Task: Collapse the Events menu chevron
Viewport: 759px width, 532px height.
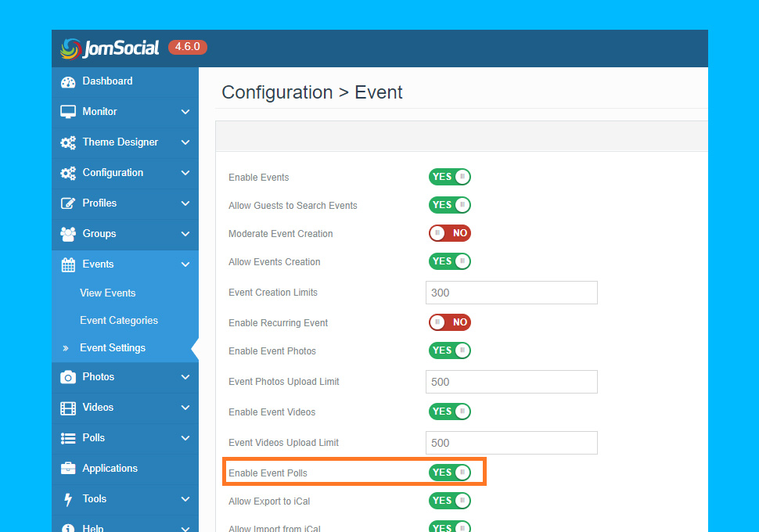Action: [x=185, y=264]
